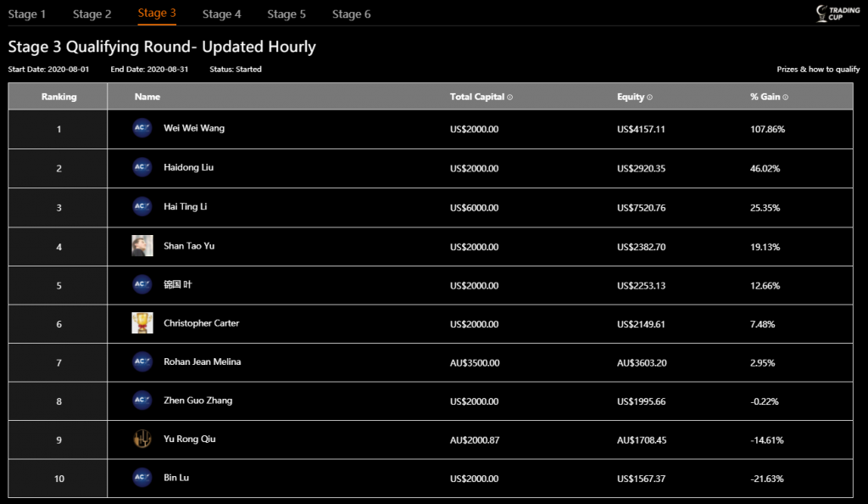Viewport: 868px width, 504px height.
Task: Click Bin Lu's avatar icon
Action: (x=142, y=478)
